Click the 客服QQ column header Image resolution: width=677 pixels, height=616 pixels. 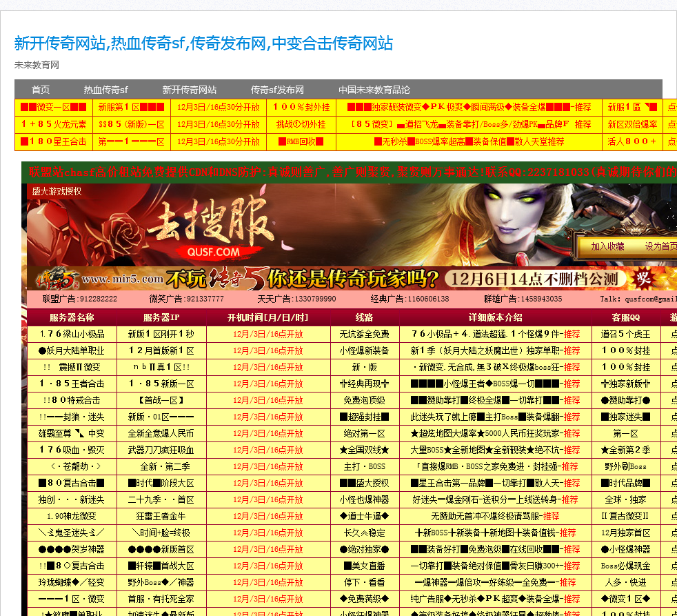pos(625,317)
